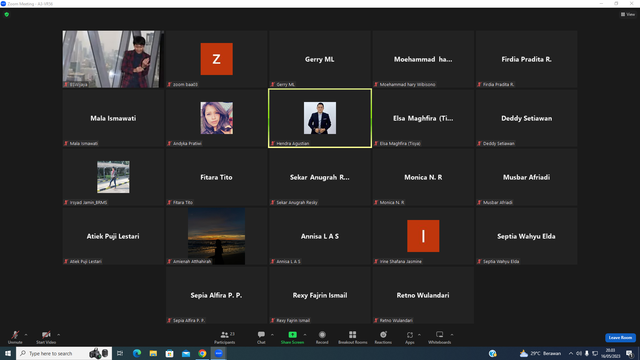Open Whiteboards
The height and width of the screenshot is (360, 640).
pos(440,337)
